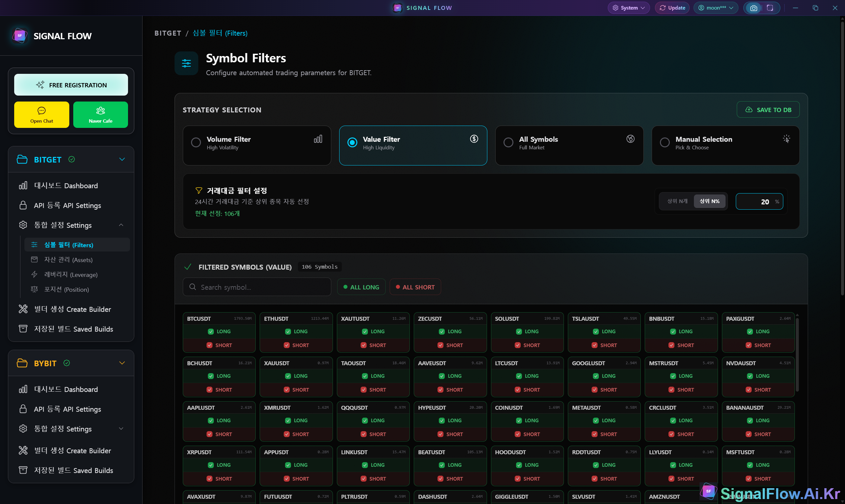This screenshot has width=845, height=504.
Task: Open the Leverage settings menu item
Action: 71,275
